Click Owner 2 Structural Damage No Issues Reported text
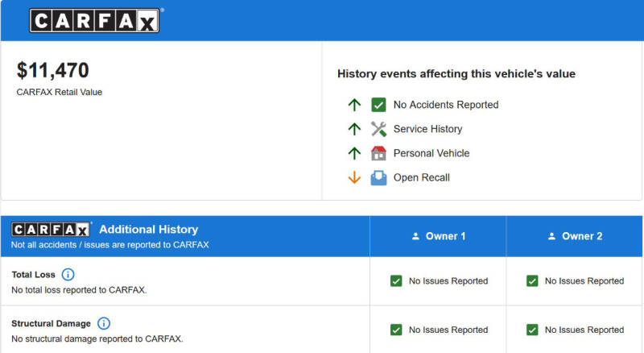The height and width of the screenshot is (353, 644). point(584,330)
